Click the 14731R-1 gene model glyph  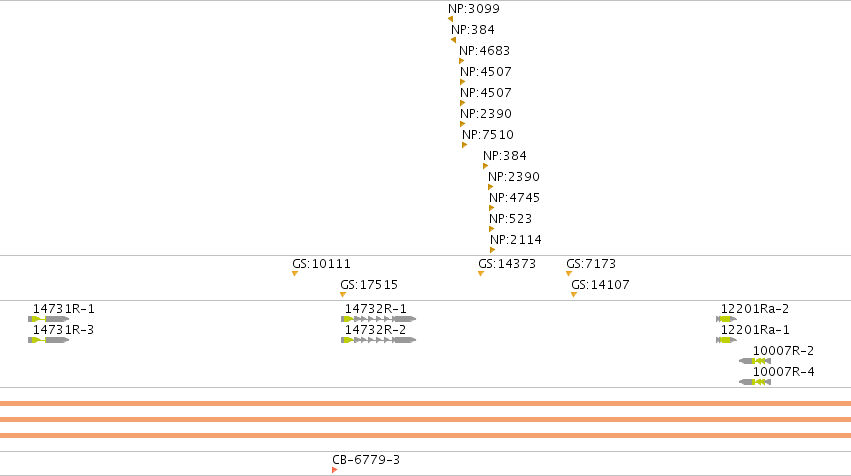[49, 319]
